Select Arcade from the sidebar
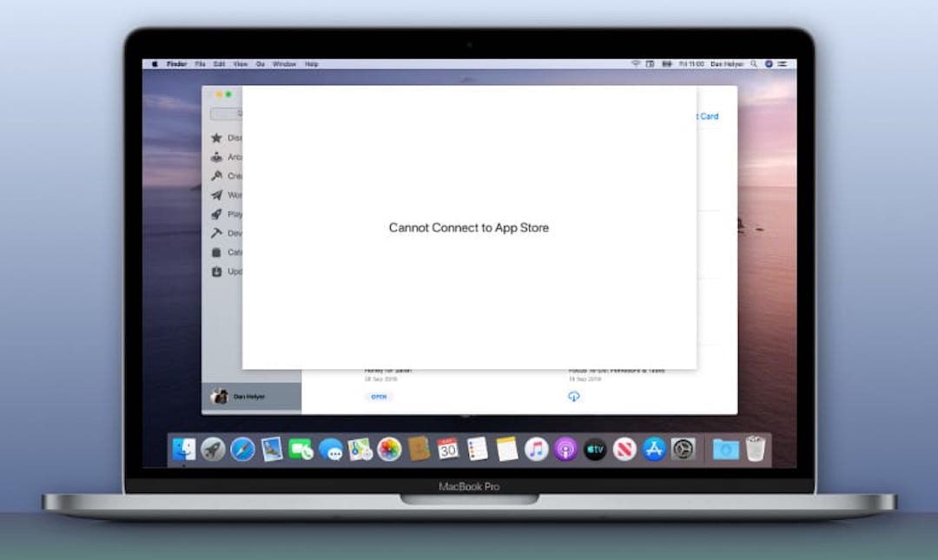Screen dimensions: 938x560 pos(228,156)
